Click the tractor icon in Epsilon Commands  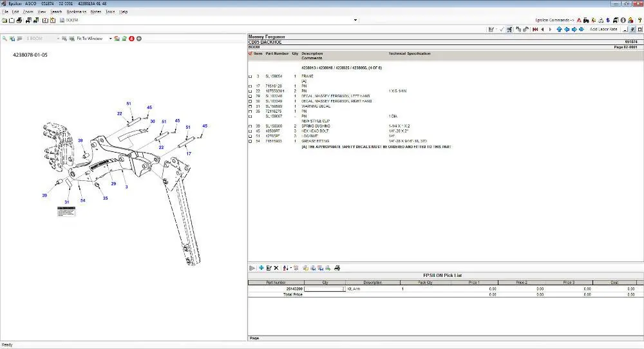586,20
